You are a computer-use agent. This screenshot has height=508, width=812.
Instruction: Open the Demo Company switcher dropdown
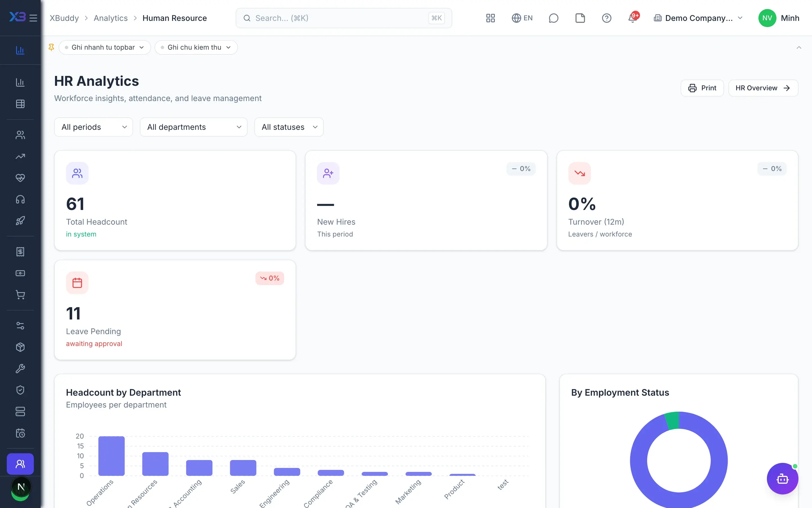coord(698,18)
